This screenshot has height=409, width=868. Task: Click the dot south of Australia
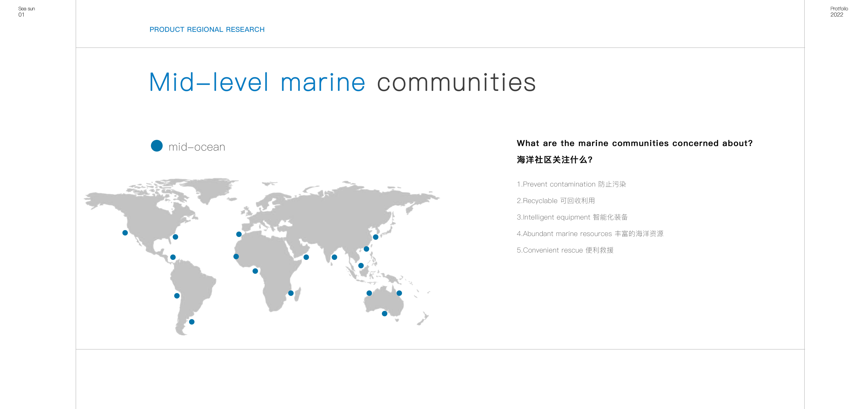coord(385,314)
